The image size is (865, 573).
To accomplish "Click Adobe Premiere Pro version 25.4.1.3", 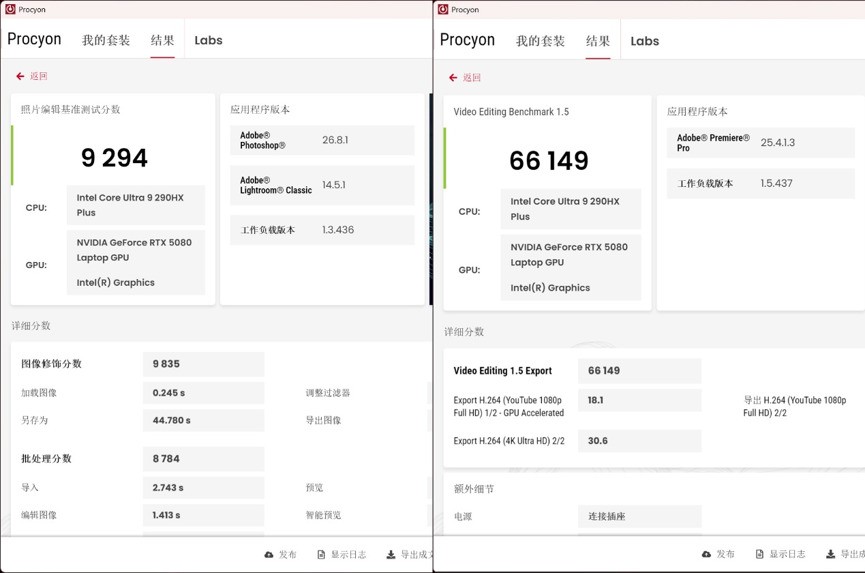I will [x=778, y=142].
